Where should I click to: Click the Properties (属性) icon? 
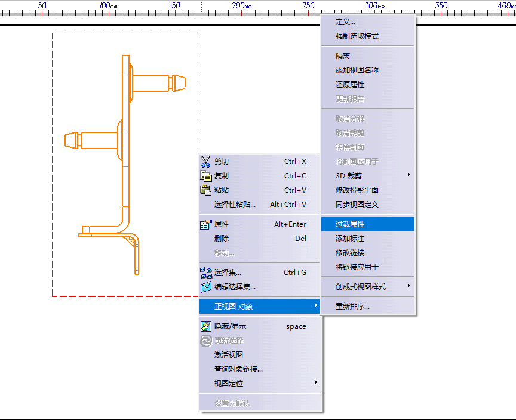[206, 224]
